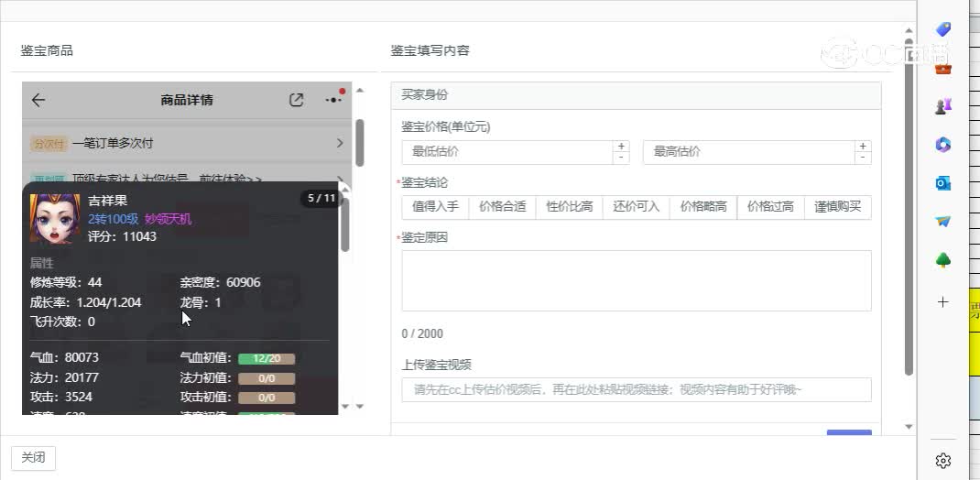Open the chess games sidebar icon

click(x=942, y=105)
